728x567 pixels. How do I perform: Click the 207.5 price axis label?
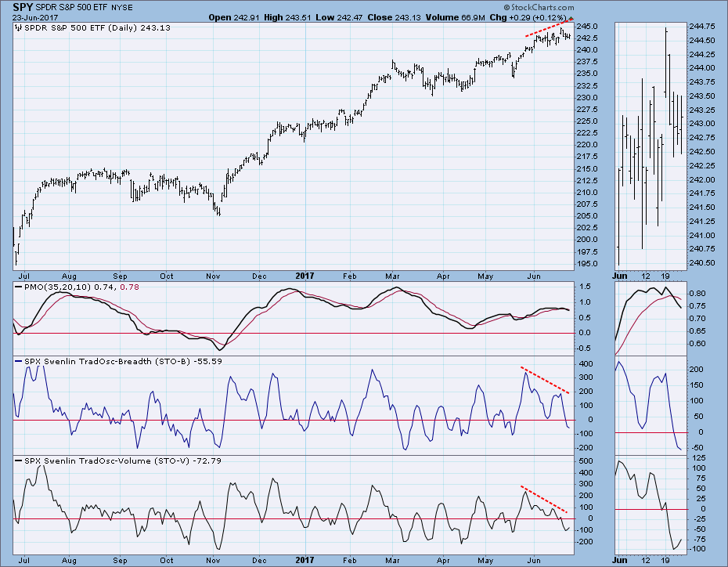coord(587,204)
